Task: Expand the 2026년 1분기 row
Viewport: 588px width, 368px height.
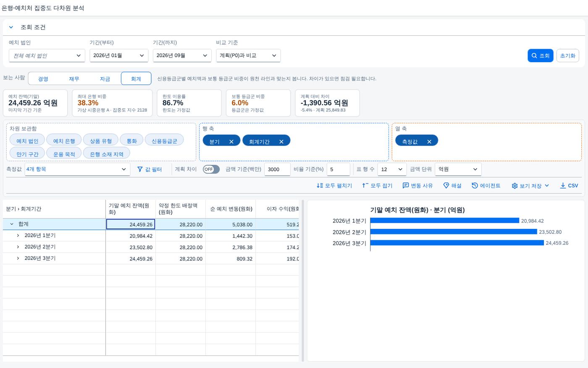Action: [18, 236]
